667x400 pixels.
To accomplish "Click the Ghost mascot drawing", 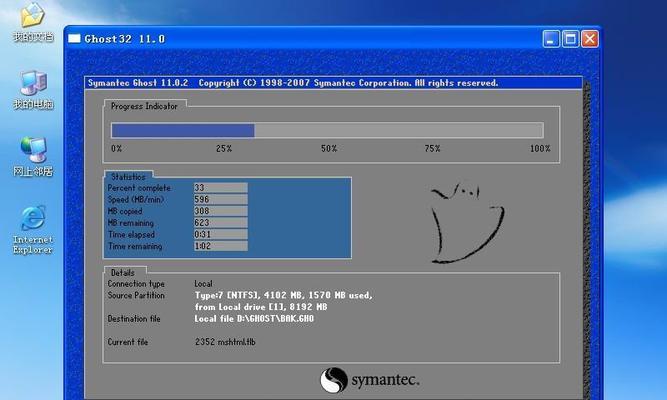I will point(467,223).
